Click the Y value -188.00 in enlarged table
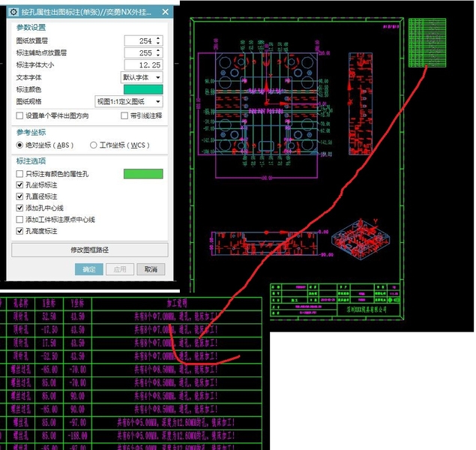The width and height of the screenshot is (476, 450). click(77, 436)
